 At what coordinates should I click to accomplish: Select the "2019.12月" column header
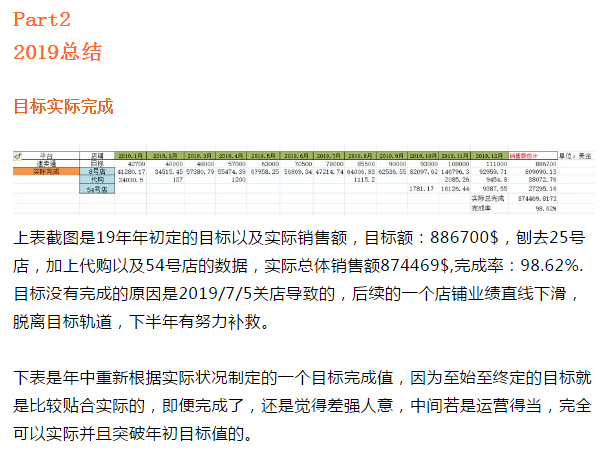click(488, 156)
